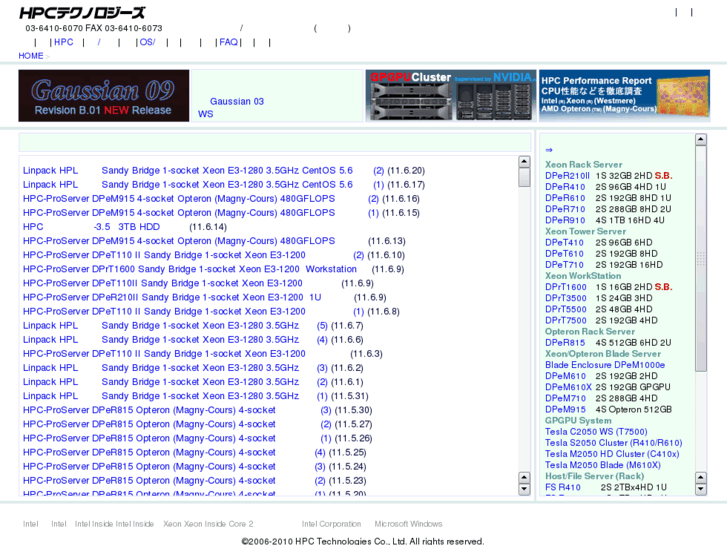The height and width of the screenshot is (545, 727).
Task: Open DPeR210II Sandy Bridge 1U entry
Action: point(172,297)
